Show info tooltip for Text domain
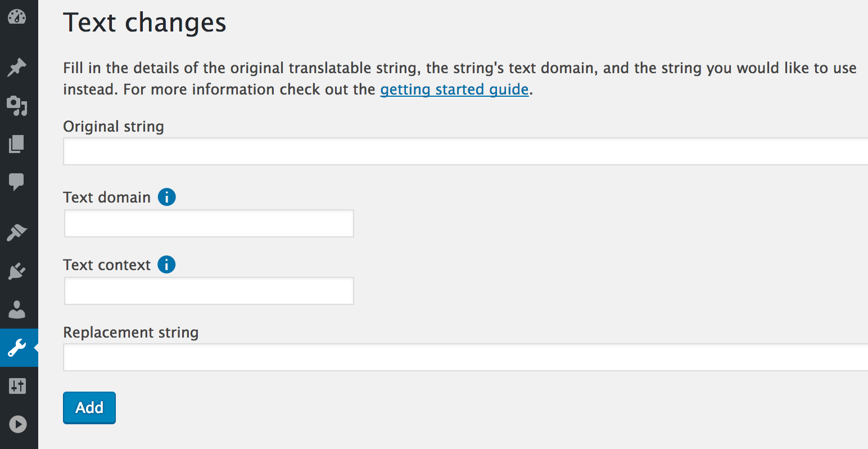 (x=166, y=197)
